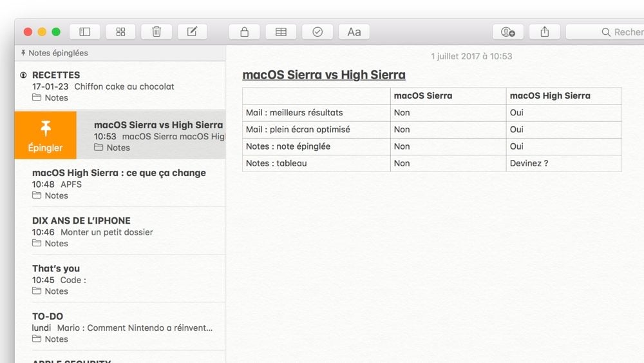Select the macOS Sierra vs High Sierra note
The width and height of the screenshot is (644, 363).
(151, 135)
